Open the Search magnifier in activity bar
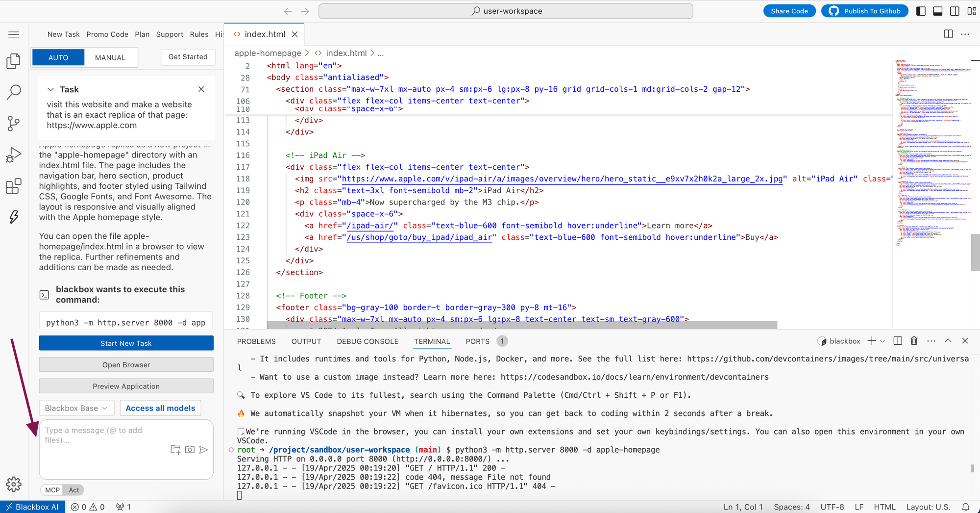 (x=14, y=92)
